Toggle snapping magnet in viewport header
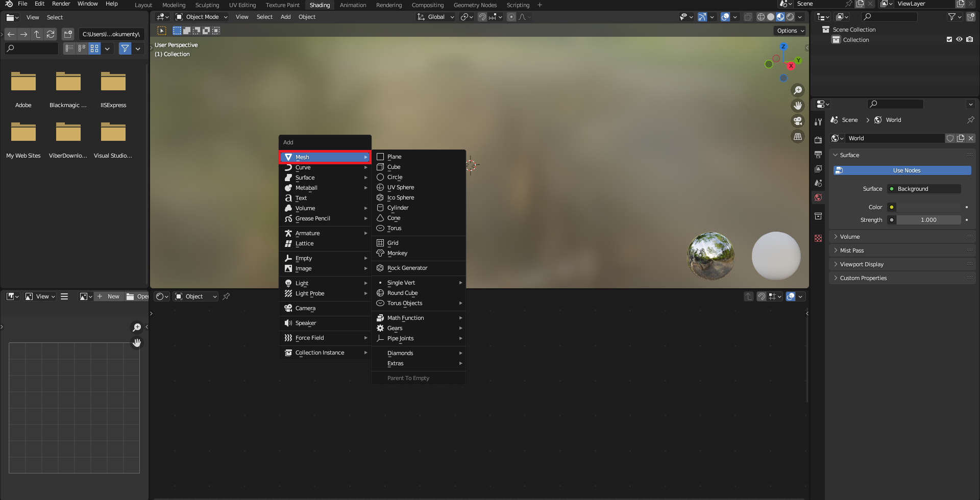This screenshot has height=500, width=980. 482,17
